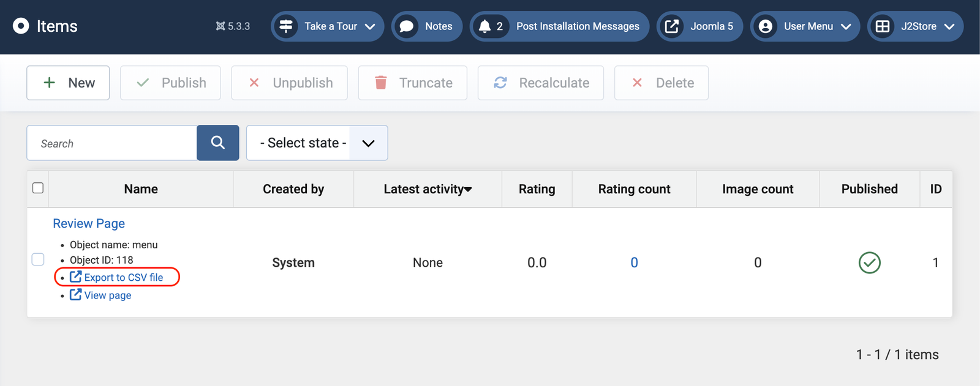Image resolution: width=980 pixels, height=386 pixels.
Task: Click the New button
Action: tap(68, 83)
